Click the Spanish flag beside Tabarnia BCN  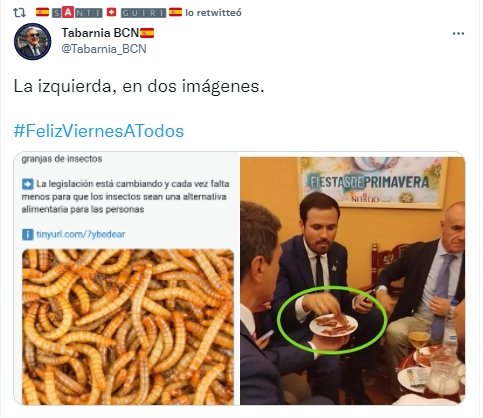coord(147,33)
